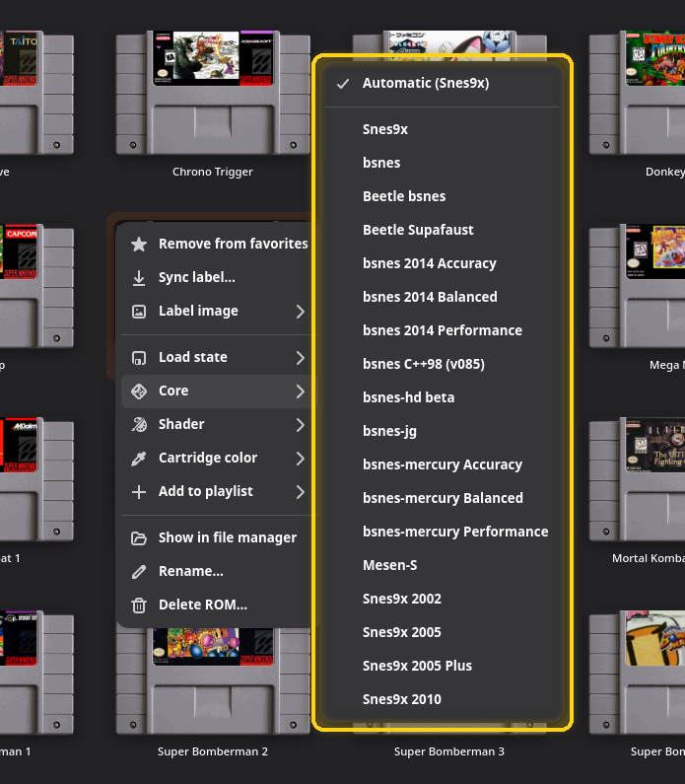The width and height of the screenshot is (685, 784).
Task: Select the bsnes C++98 (v085) core
Action: [442, 364]
